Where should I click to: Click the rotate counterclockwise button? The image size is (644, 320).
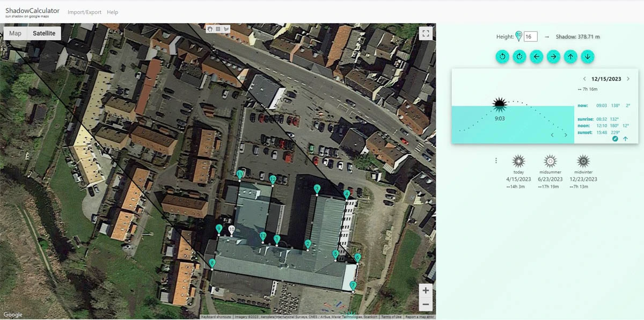point(502,56)
